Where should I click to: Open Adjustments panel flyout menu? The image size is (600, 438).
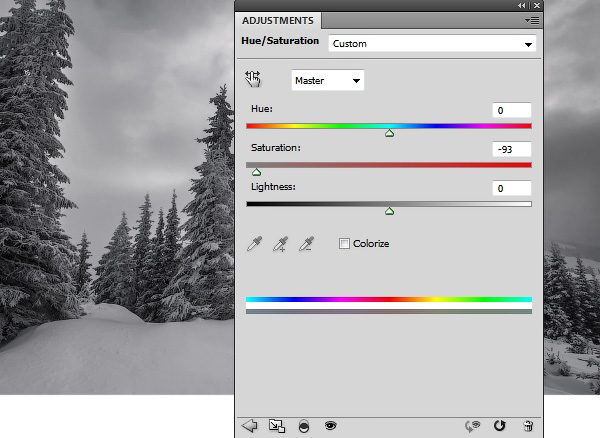click(x=532, y=20)
